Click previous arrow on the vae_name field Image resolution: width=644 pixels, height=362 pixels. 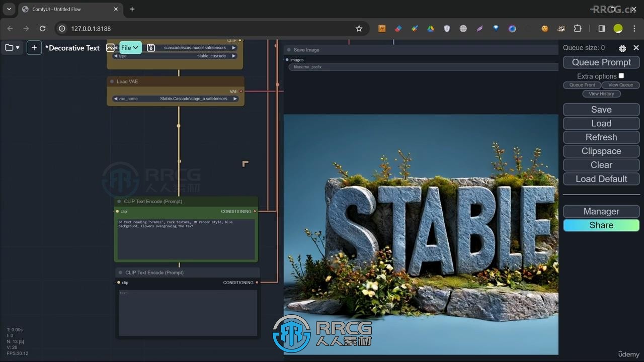tap(115, 99)
